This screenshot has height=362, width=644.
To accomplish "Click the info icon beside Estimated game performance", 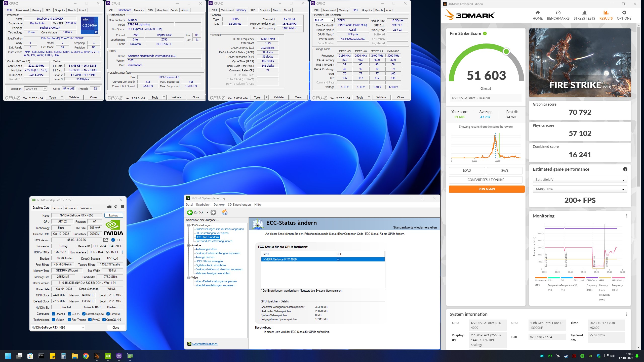I will pos(625,169).
